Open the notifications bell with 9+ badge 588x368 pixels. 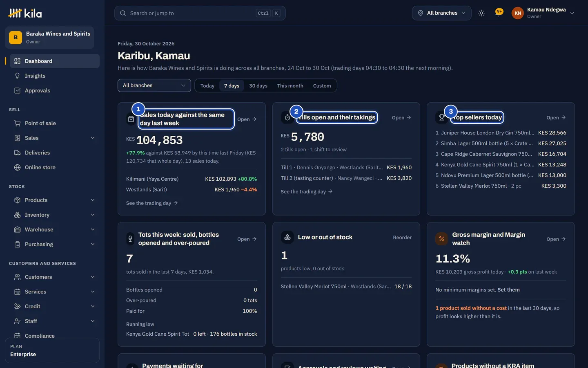pos(499,13)
